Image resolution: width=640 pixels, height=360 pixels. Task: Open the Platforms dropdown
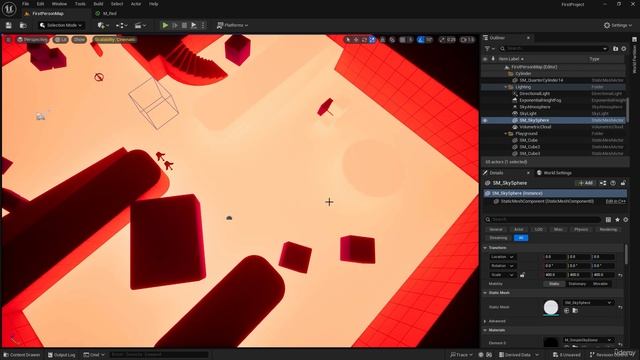tap(232, 25)
